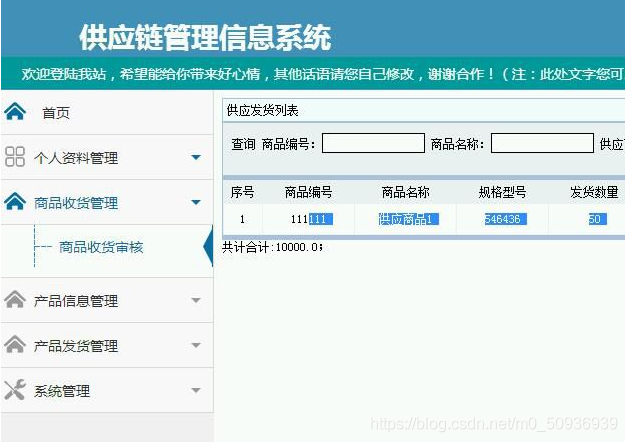Click the wrench tools icon beside 系统管理
This screenshot has height=442, width=627.
point(15,389)
